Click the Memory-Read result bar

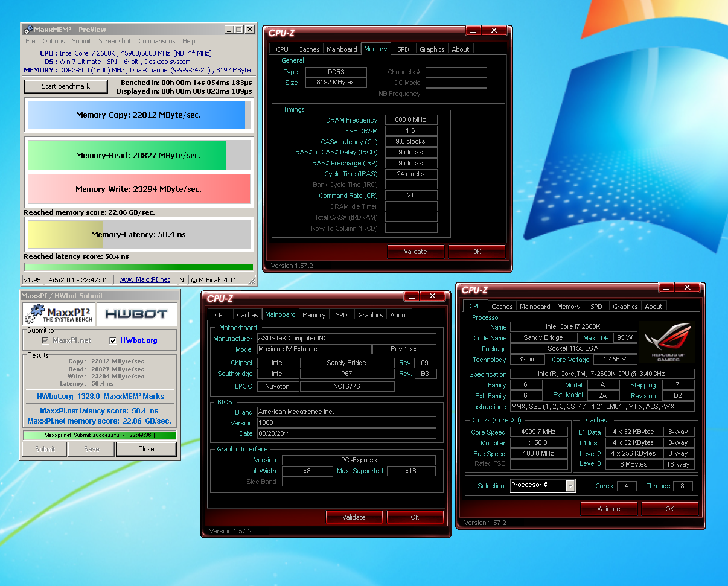tap(139, 155)
